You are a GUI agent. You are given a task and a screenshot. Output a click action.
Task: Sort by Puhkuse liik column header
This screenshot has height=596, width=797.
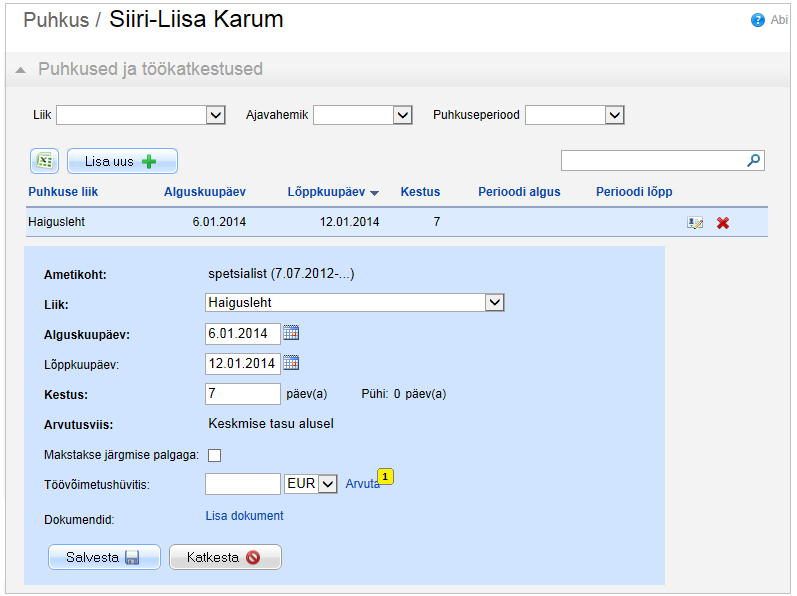point(63,192)
